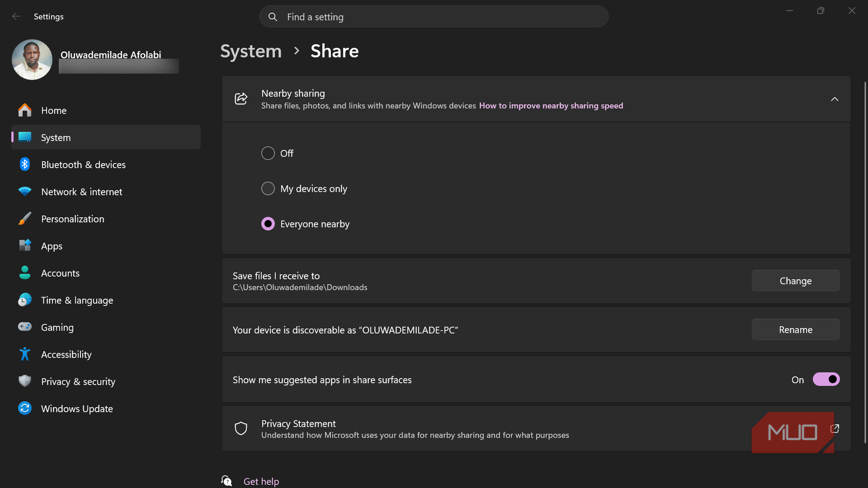Screen dimensions: 868x488
Task: Click the vertical scrollbar on the right
Action: point(865,263)
